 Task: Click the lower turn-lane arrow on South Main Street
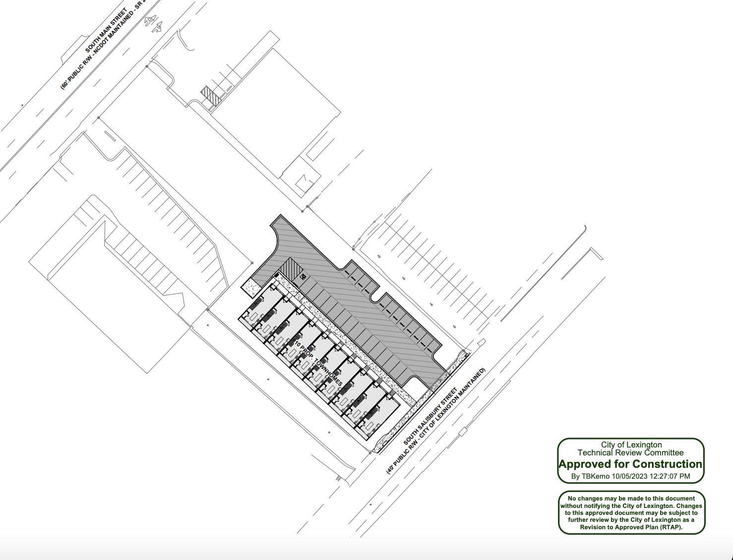(x=158, y=27)
